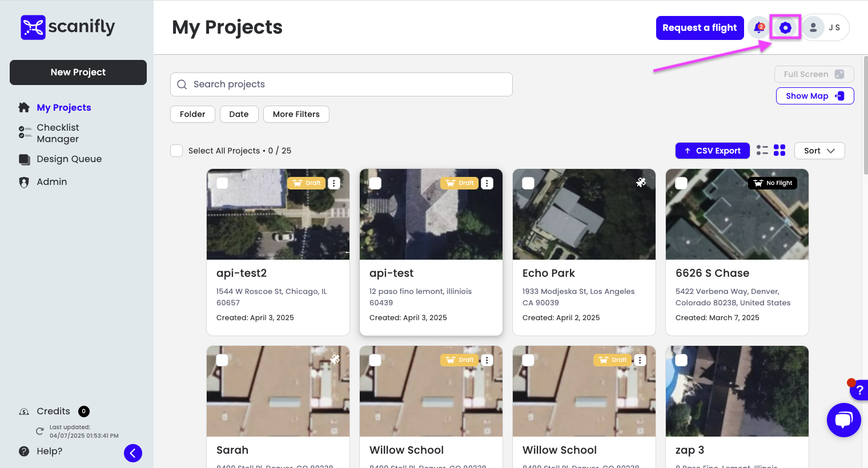Open three-dot menu on api-test2 card
This screenshot has height=468, width=868.
[x=334, y=183]
